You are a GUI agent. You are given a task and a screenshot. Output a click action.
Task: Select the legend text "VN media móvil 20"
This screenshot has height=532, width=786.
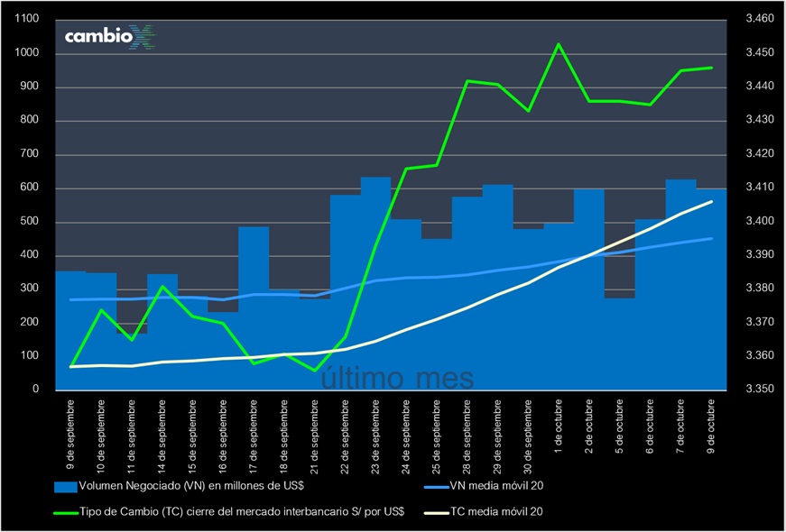[496, 486]
